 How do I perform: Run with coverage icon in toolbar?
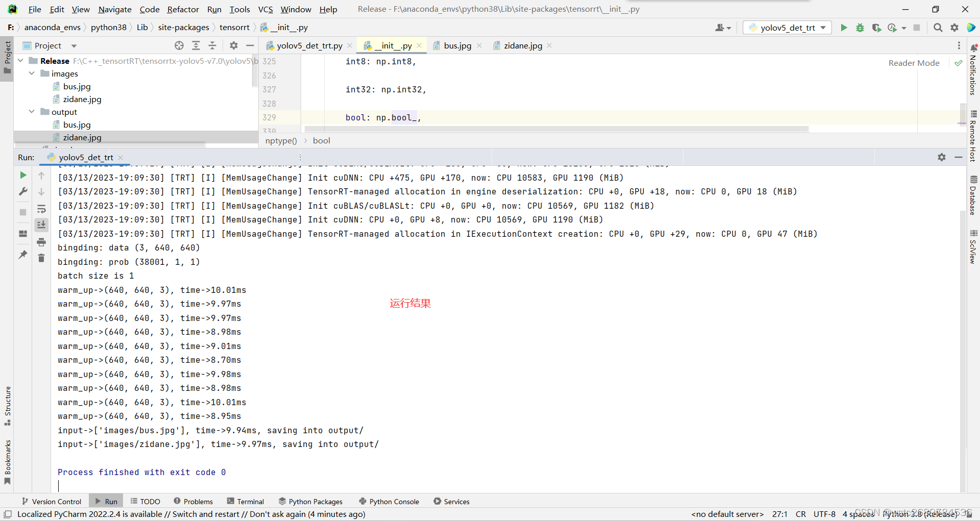pos(876,28)
